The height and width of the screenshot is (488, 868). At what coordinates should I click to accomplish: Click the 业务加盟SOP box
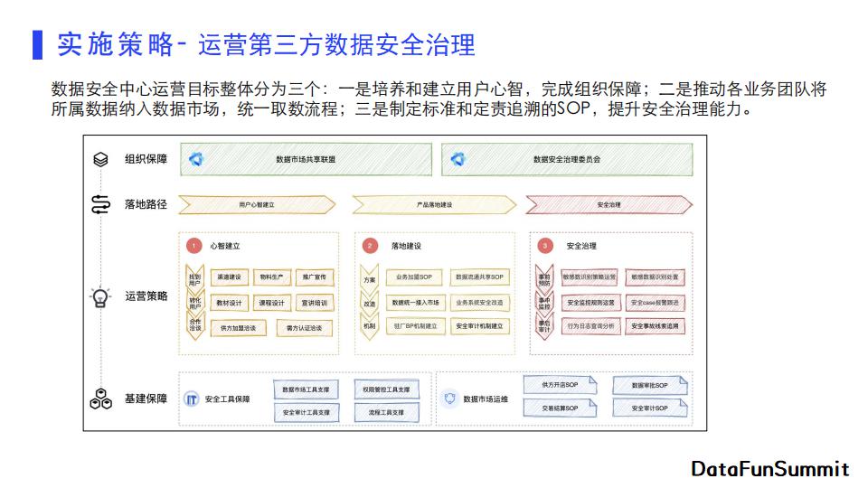coord(414,277)
